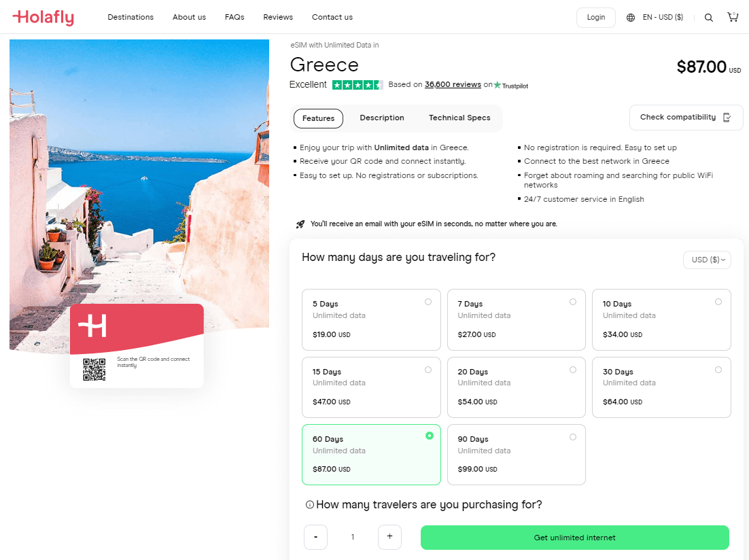Screen dimensions: 749x560
Task: Click the $99.00 USD price text
Action: coord(477,469)
